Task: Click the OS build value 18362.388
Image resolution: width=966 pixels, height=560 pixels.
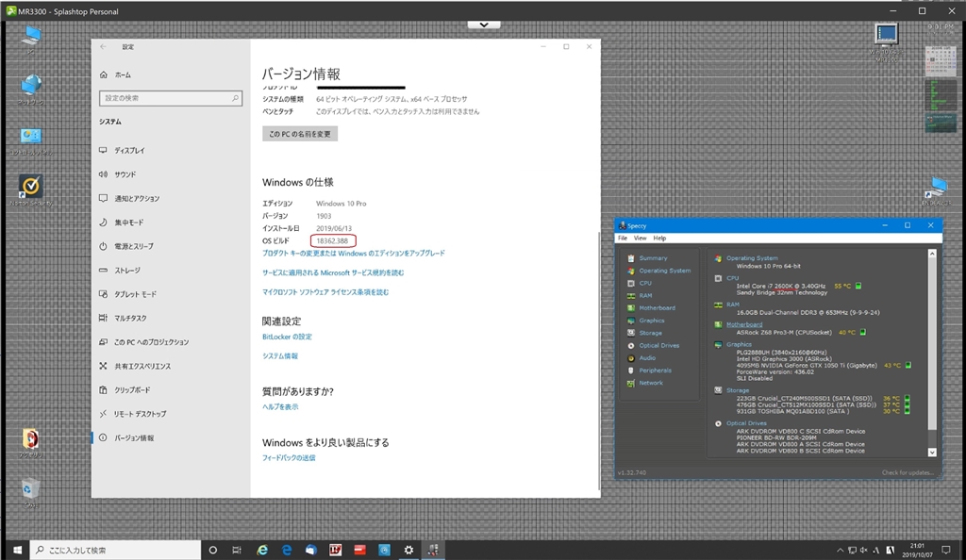Action: (x=332, y=240)
